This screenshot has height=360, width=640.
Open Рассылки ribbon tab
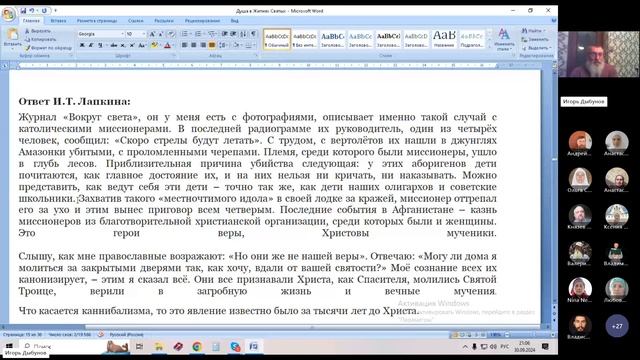(x=164, y=20)
